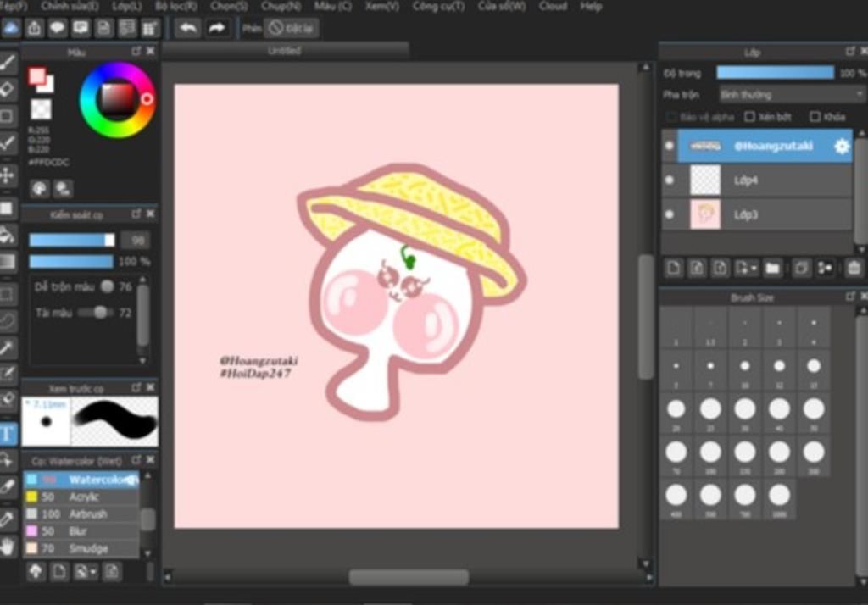
Task: Select the Bucket fill tool
Action: point(8,235)
